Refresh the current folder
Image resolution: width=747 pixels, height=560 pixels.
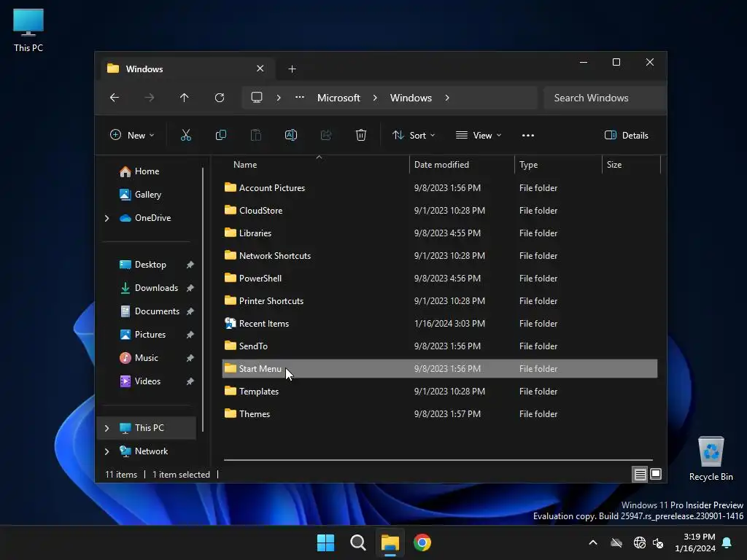click(219, 98)
